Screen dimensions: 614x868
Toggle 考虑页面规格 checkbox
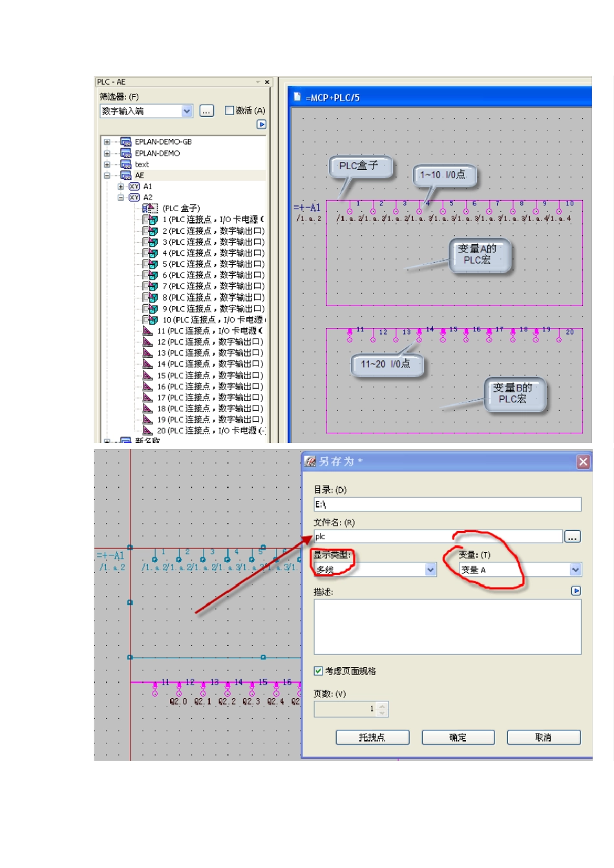(318, 671)
